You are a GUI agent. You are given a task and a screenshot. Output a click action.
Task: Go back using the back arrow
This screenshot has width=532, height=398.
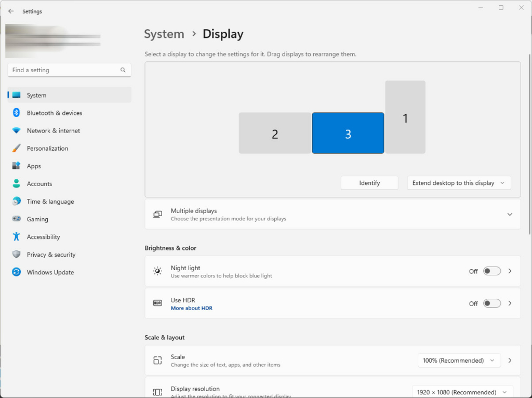11,11
